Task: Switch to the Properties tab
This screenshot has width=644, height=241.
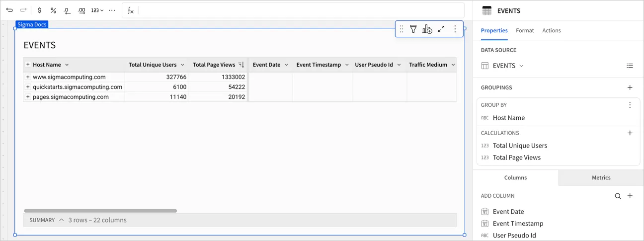Action: (x=494, y=30)
